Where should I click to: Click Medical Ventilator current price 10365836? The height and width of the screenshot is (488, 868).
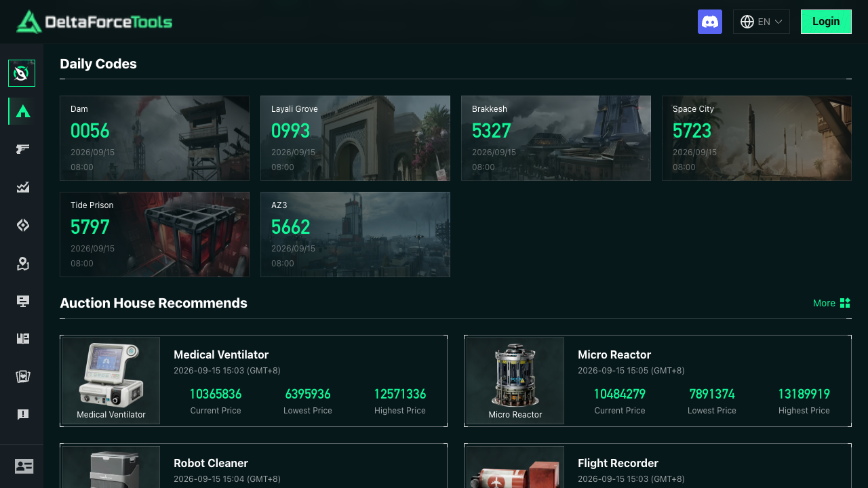pos(216,394)
